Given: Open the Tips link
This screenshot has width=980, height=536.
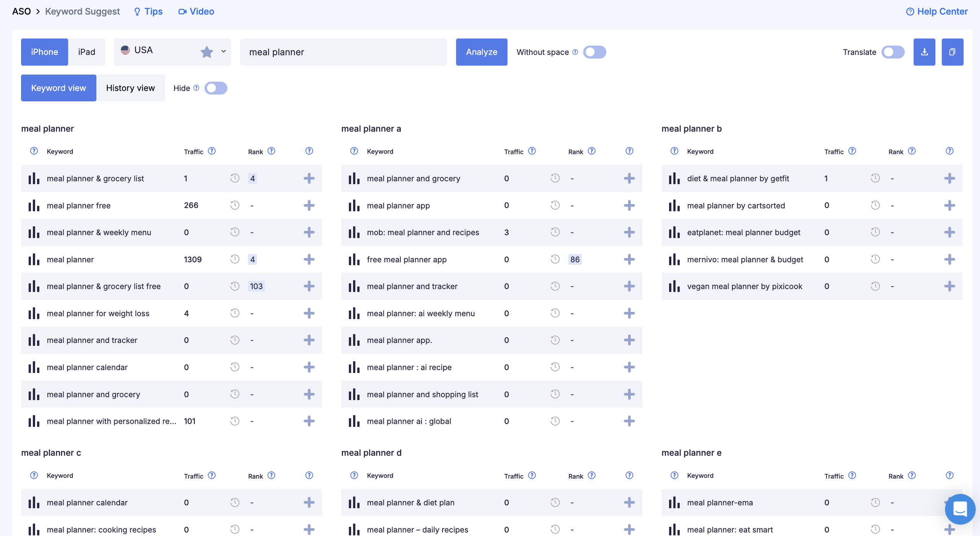Looking at the screenshot, I should 148,11.
